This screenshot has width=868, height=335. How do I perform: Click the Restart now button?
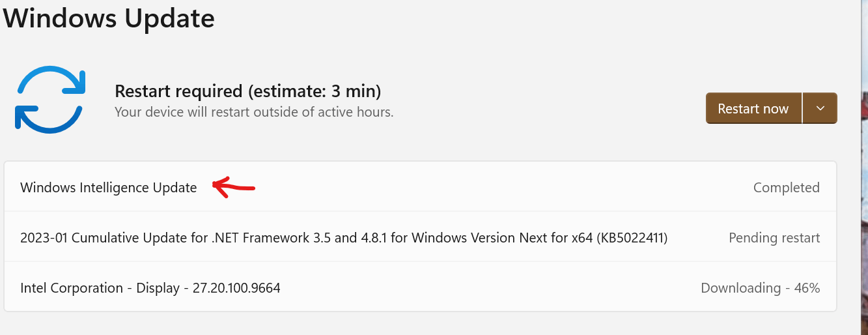[x=753, y=108]
